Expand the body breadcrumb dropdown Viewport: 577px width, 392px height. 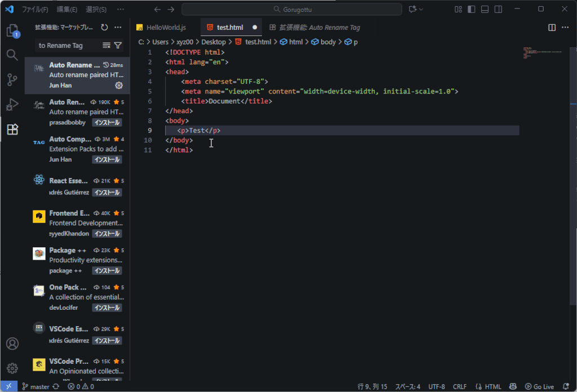pyautogui.click(x=328, y=42)
